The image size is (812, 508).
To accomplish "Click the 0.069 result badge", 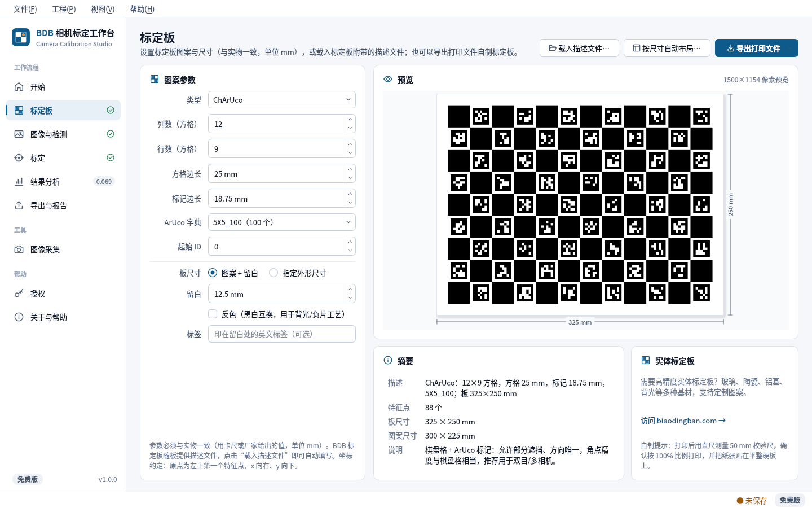I will click(104, 182).
